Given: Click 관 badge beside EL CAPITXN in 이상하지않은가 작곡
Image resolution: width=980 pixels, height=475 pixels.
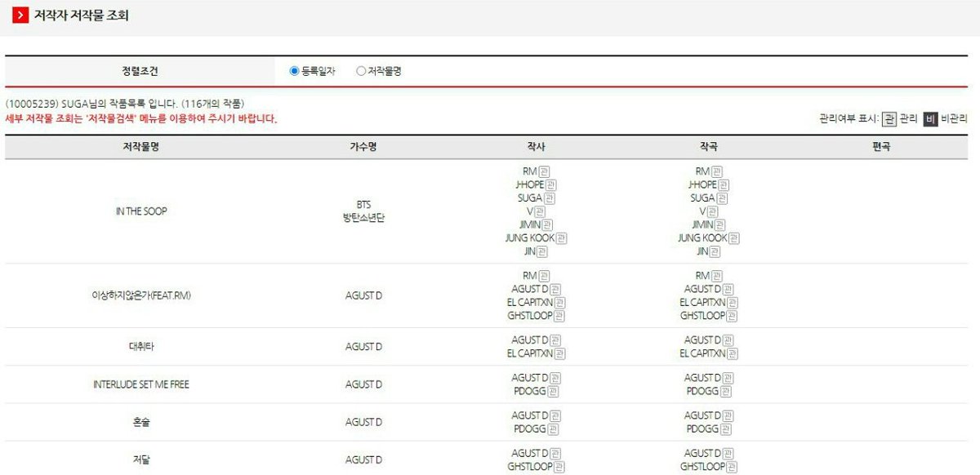Looking at the screenshot, I should 733,303.
